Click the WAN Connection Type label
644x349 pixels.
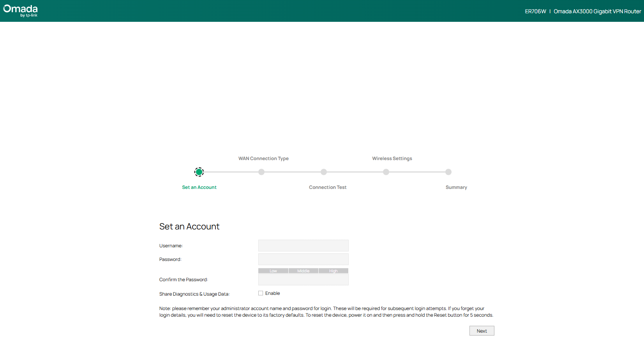pos(263,159)
